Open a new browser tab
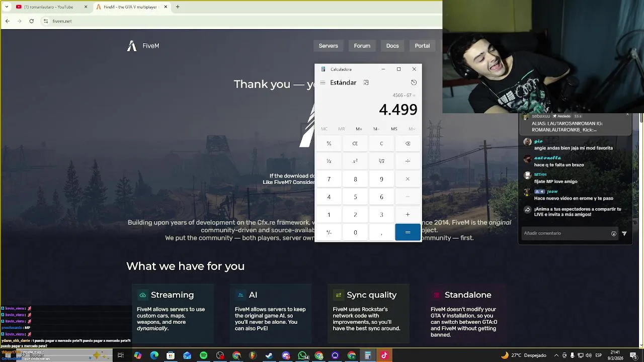 [x=178, y=7]
